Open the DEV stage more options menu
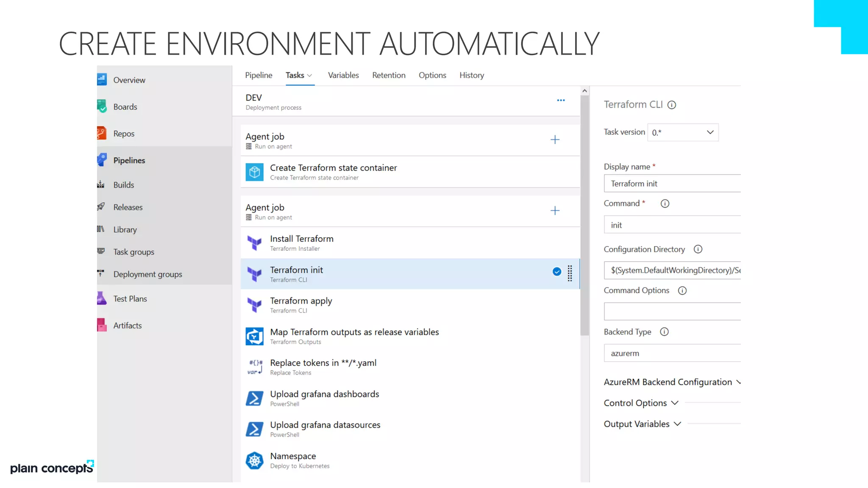 tap(561, 100)
